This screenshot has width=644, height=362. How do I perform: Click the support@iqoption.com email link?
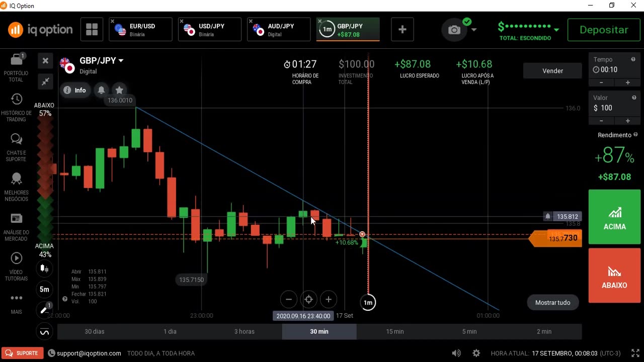click(89, 353)
